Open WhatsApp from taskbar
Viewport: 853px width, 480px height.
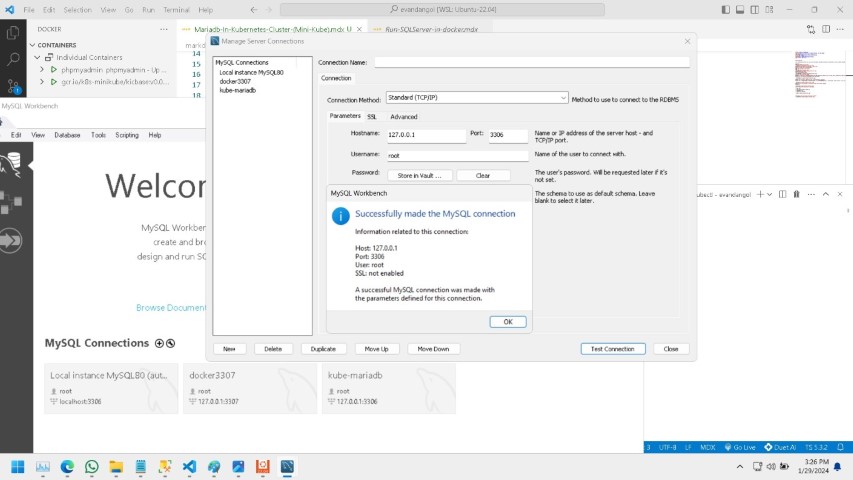[91, 467]
